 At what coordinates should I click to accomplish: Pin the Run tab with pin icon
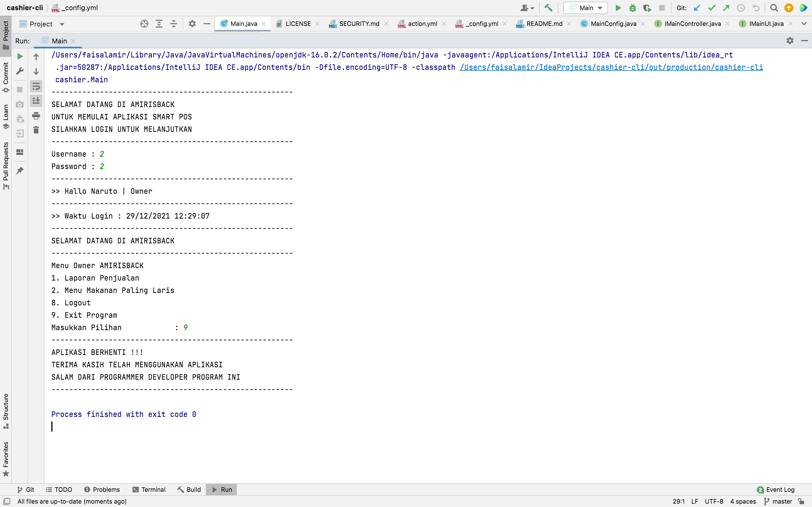(x=20, y=171)
